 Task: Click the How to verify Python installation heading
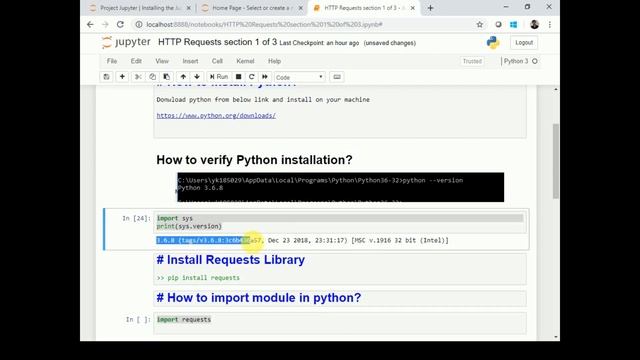[254, 160]
